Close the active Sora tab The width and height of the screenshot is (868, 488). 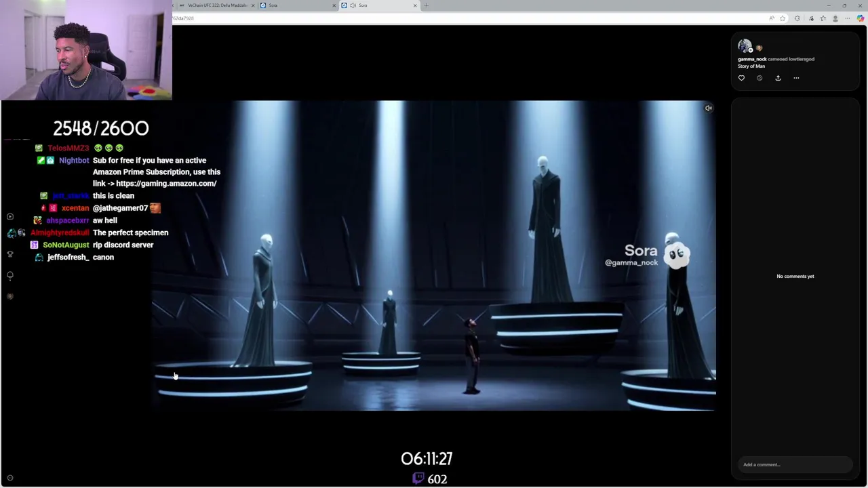[415, 5]
